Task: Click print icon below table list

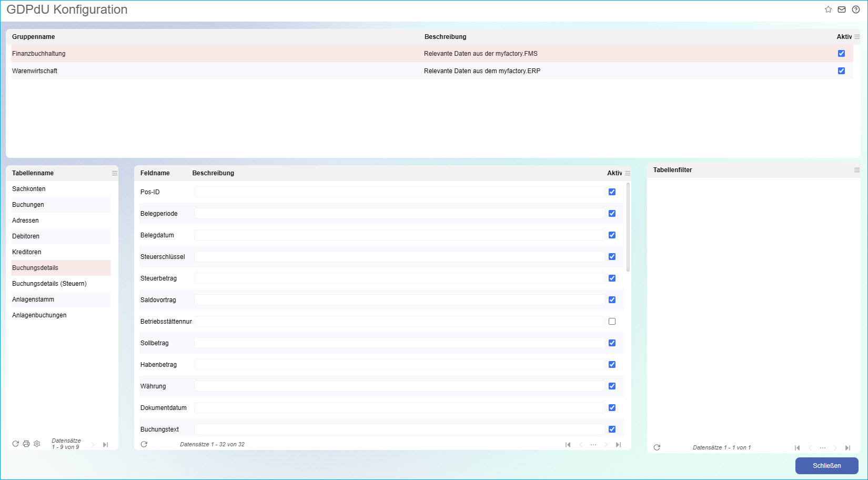Action: [x=26, y=444]
